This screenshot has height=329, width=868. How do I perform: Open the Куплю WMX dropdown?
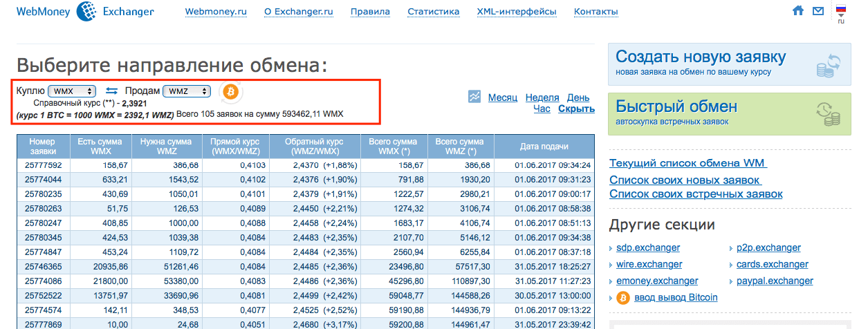pos(72,91)
